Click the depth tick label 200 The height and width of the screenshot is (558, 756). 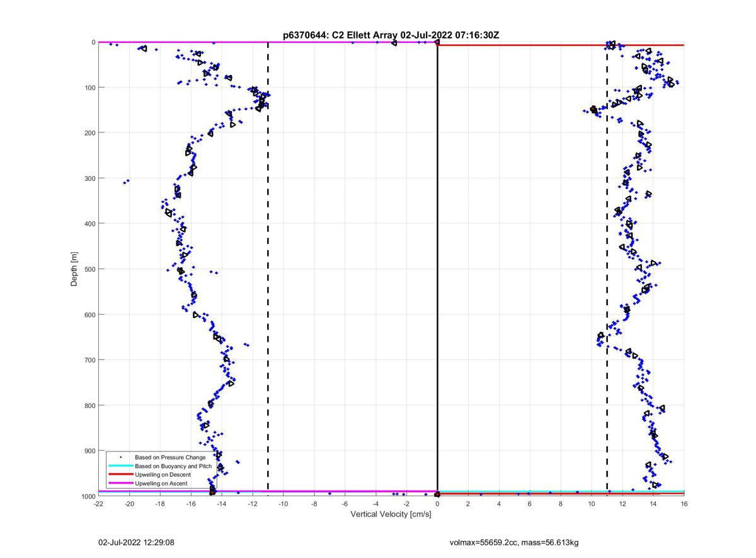89,133
